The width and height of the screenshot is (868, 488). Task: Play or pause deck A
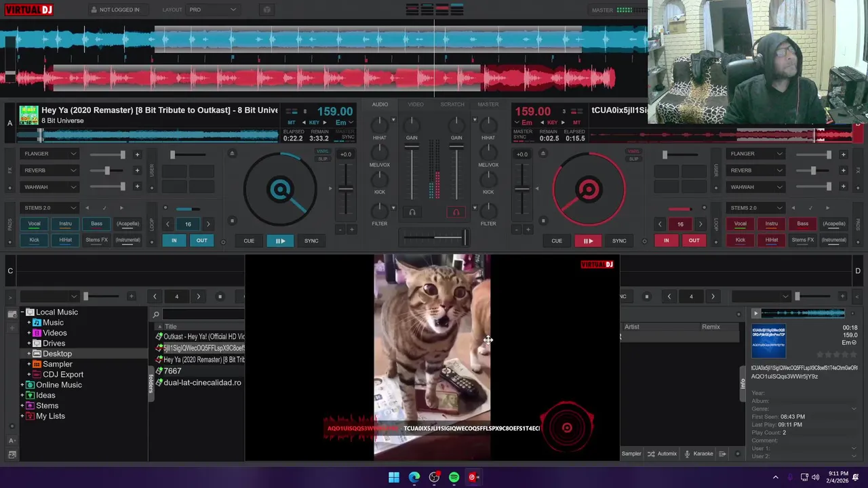tap(280, 241)
